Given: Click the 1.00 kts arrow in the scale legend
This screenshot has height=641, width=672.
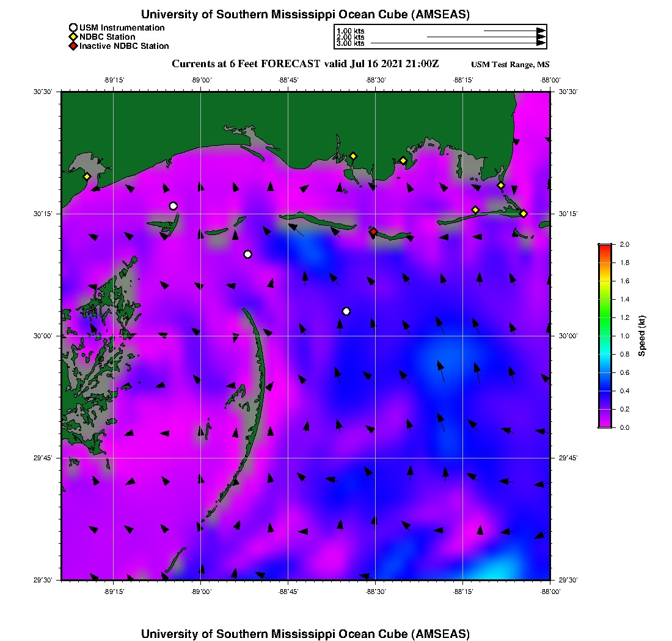Looking at the screenshot, I should pos(513,31).
